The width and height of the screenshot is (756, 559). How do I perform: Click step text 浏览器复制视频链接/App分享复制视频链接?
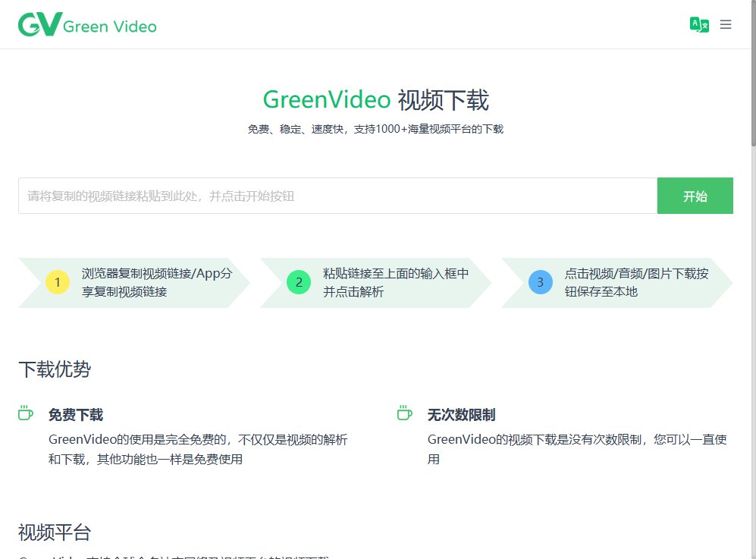point(157,283)
